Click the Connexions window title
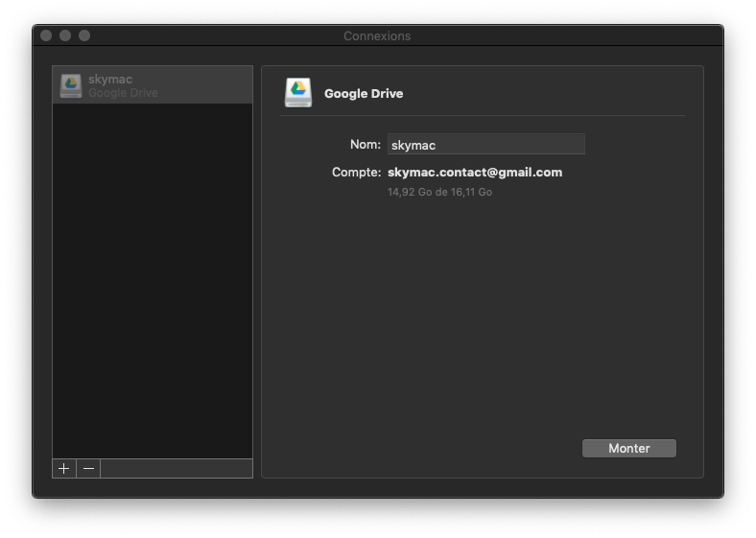 click(377, 36)
